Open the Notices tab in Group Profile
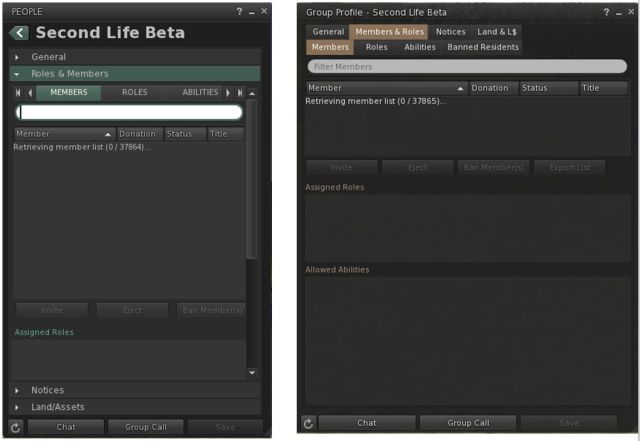Screen dimensions: 640x441 coord(450,32)
